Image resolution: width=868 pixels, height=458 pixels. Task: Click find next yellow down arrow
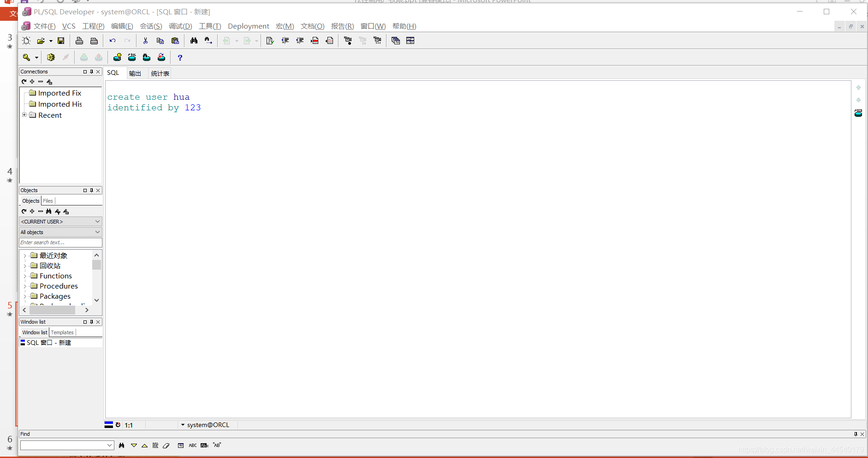point(134,446)
